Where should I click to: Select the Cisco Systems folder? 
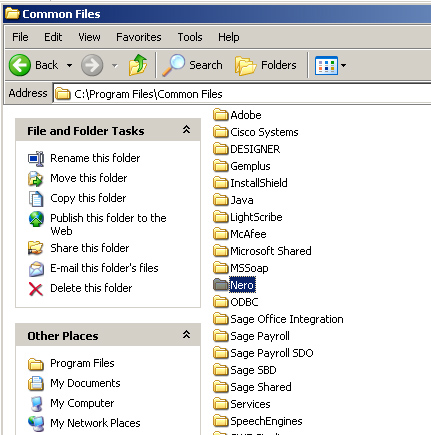point(256,132)
